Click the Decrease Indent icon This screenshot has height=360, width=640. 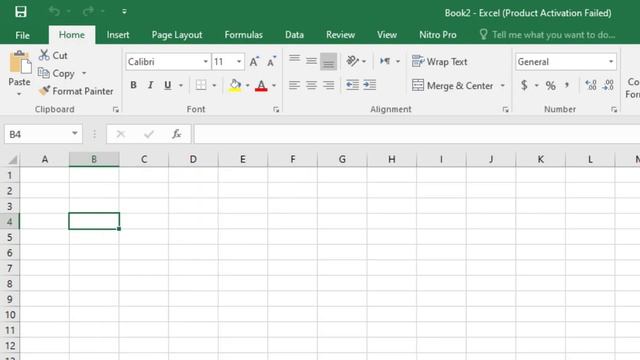(352, 85)
